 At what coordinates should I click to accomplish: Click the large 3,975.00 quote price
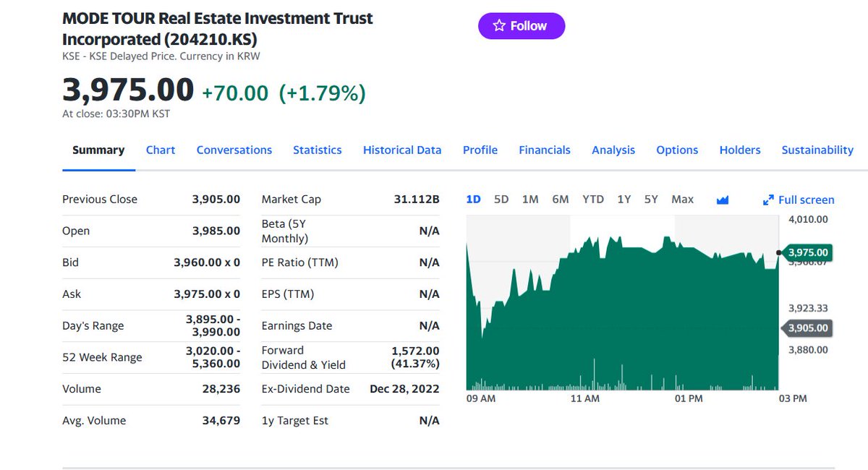(x=128, y=90)
